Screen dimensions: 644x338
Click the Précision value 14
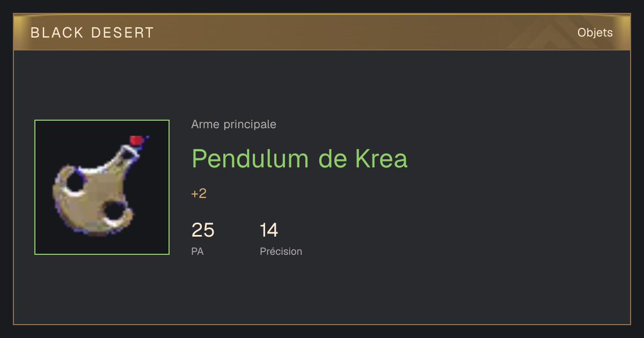[269, 230]
